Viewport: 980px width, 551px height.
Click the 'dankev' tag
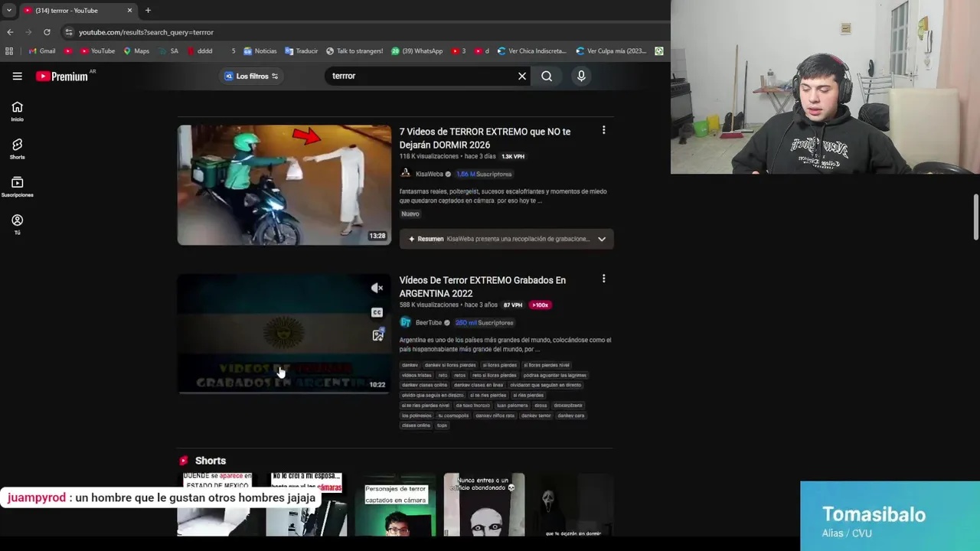pos(410,365)
